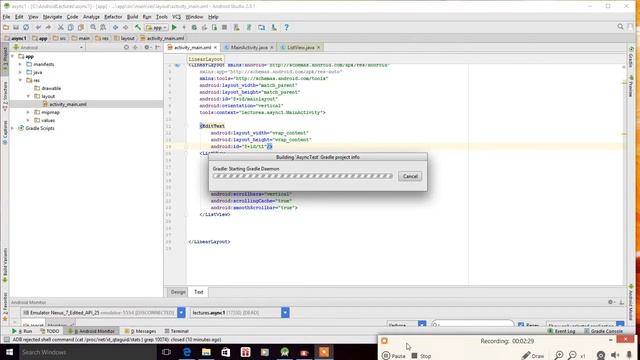Open Microsoft Edge from the taskbar

pyautogui.click(x=187, y=352)
